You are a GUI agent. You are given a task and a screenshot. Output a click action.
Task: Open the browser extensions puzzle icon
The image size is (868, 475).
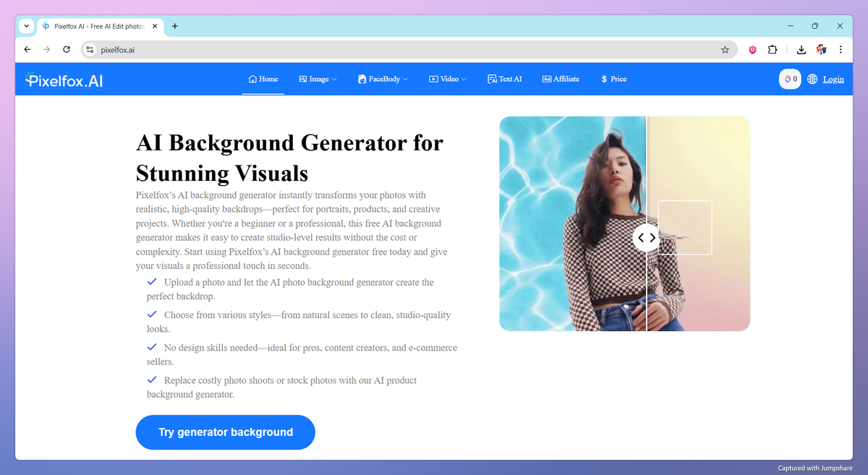pyautogui.click(x=773, y=50)
